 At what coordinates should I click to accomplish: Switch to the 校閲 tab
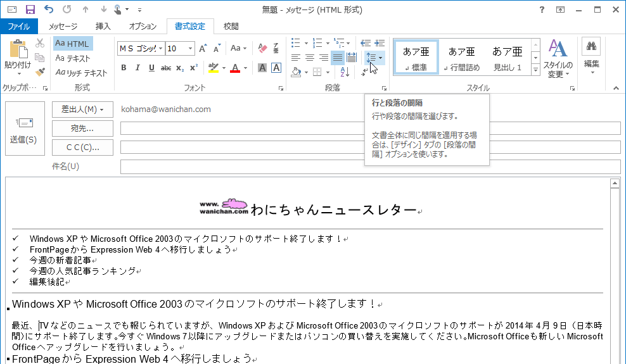click(x=231, y=27)
